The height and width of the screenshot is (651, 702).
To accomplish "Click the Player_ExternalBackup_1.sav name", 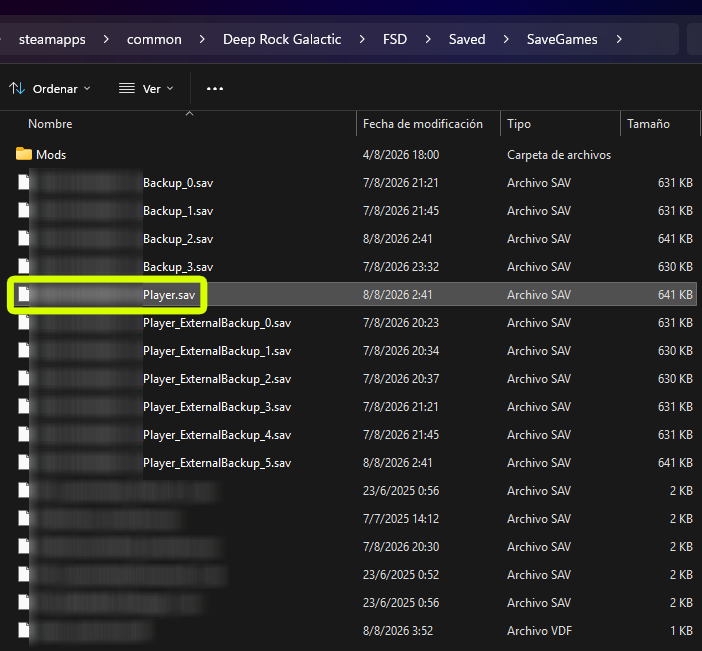I will (217, 351).
